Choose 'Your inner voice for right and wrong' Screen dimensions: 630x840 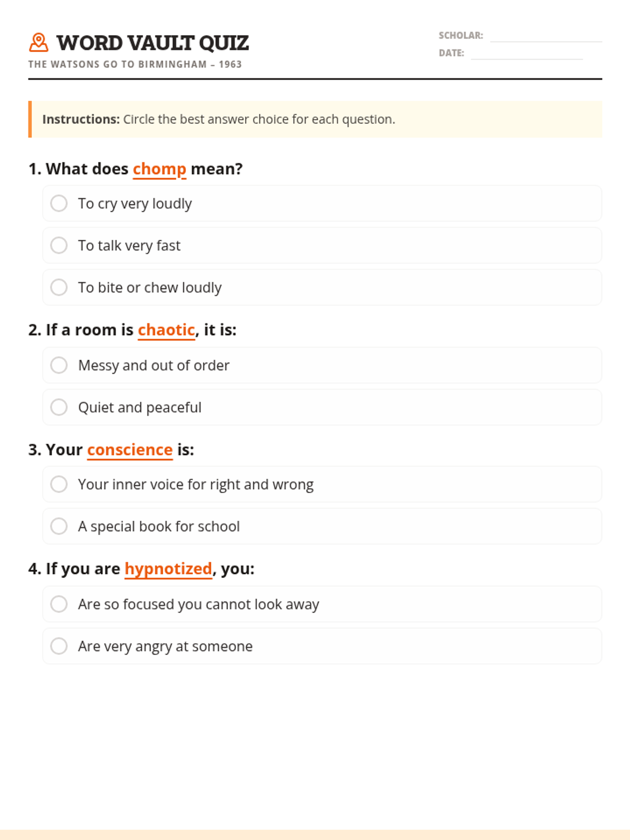[x=59, y=484]
